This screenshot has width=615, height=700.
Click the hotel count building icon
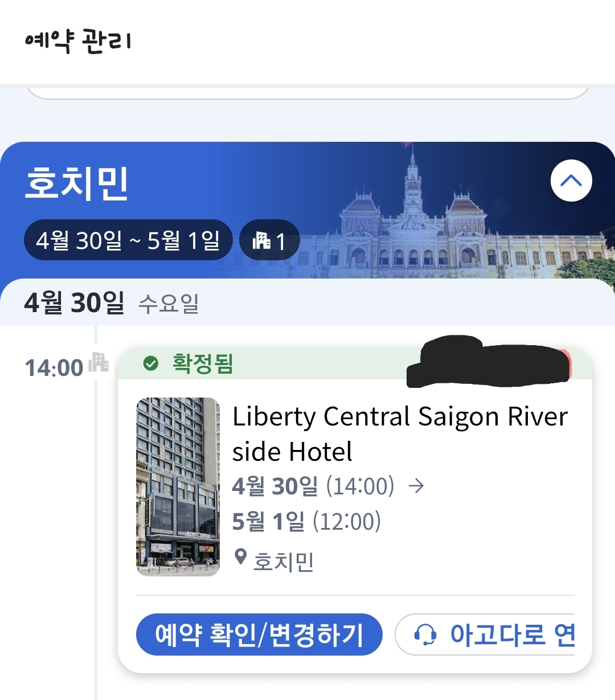pos(261,240)
